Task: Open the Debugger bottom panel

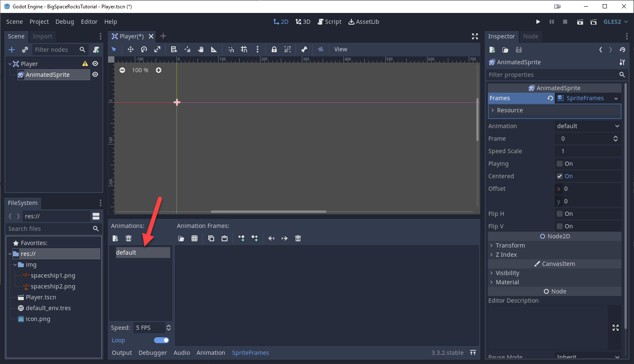Action: pyautogui.click(x=152, y=353)
